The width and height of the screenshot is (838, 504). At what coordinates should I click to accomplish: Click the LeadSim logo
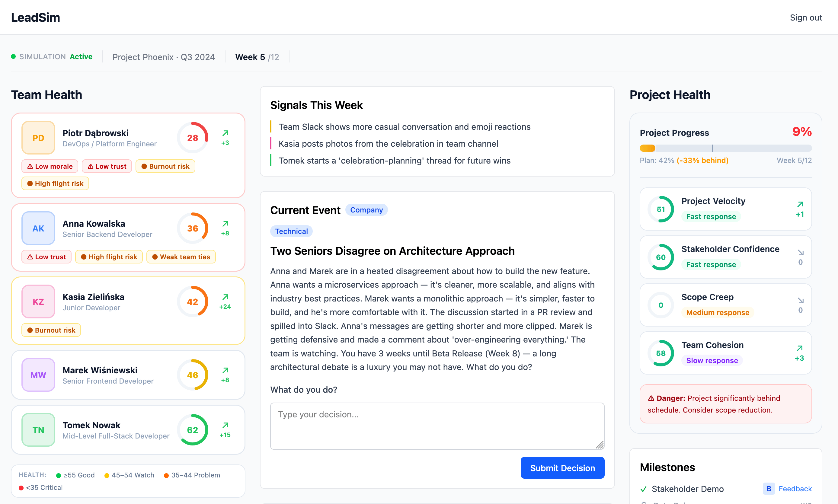(36, 18)
